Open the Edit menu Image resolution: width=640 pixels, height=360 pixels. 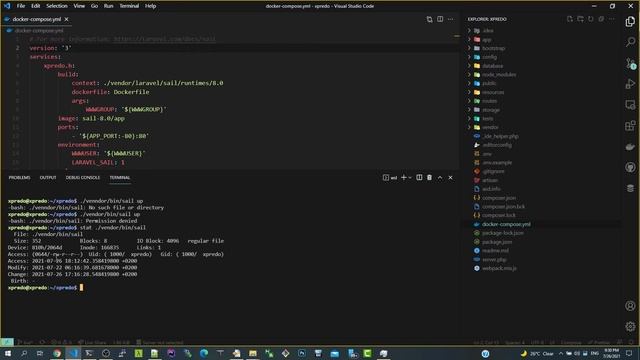coord(36,6)
